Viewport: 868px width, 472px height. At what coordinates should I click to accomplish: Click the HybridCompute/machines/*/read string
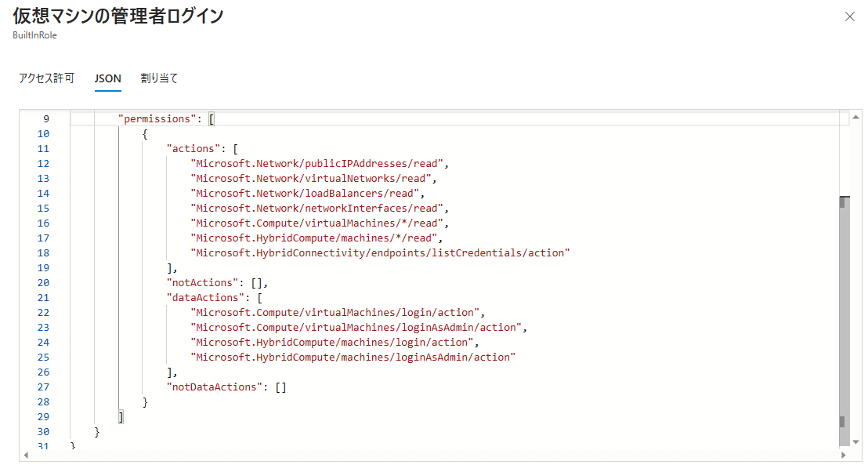tap(314, 238)
